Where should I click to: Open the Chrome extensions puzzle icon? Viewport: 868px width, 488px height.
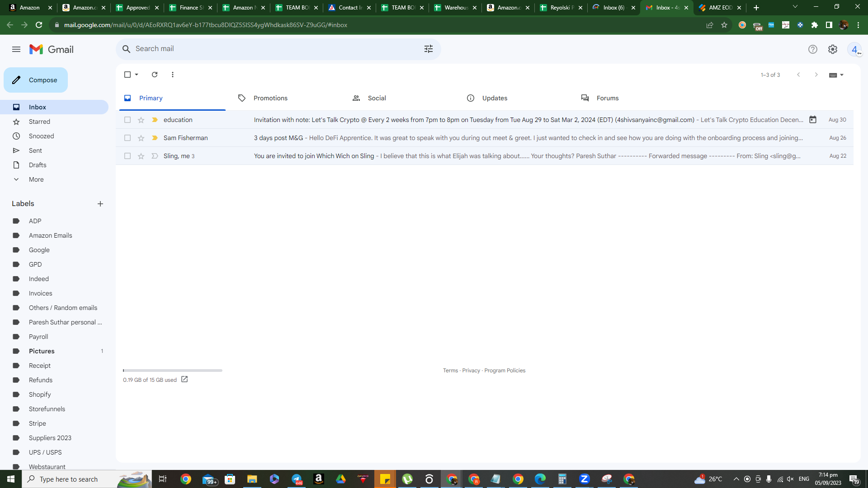pyautogui.click(x=815, y=25)
